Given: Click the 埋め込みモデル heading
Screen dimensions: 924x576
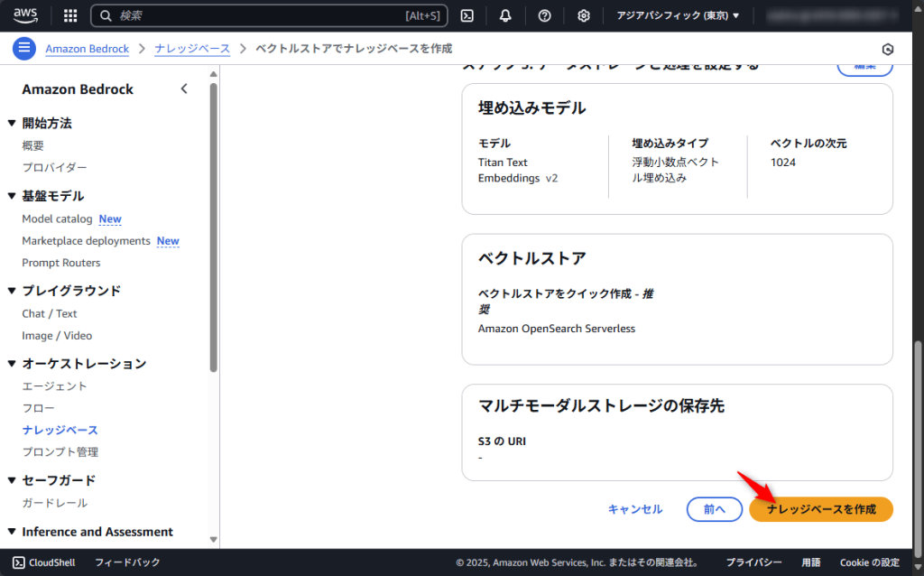Looking at the screenshot, I should (x=531, y=108).
